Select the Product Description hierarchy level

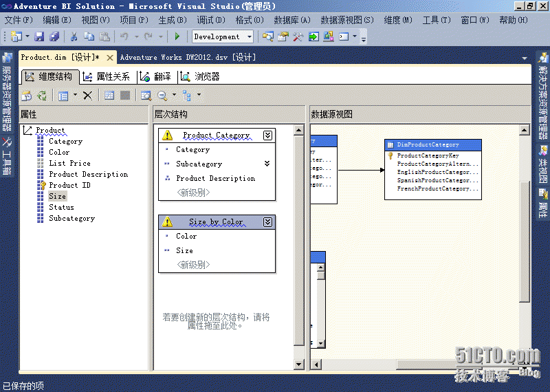coord(216,178)
